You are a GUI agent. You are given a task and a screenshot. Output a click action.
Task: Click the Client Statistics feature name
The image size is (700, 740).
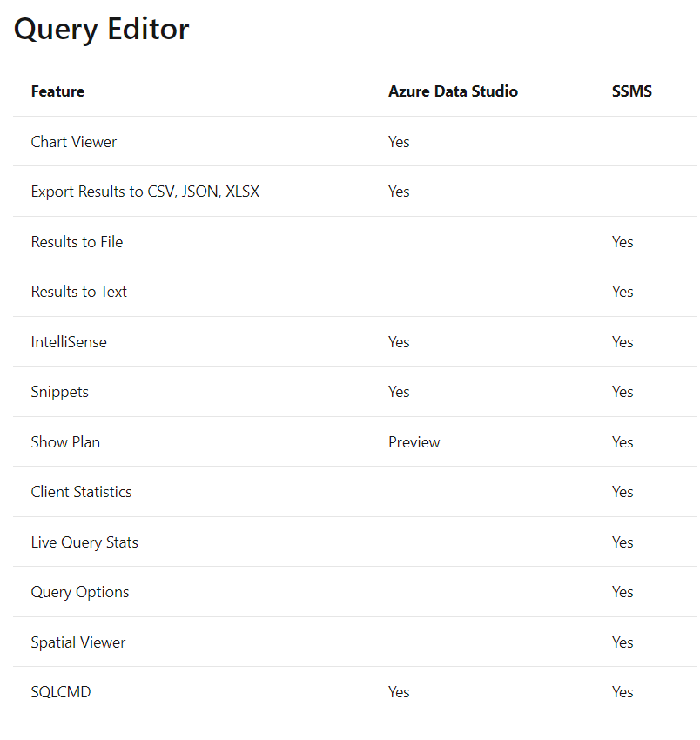[81, 492]
